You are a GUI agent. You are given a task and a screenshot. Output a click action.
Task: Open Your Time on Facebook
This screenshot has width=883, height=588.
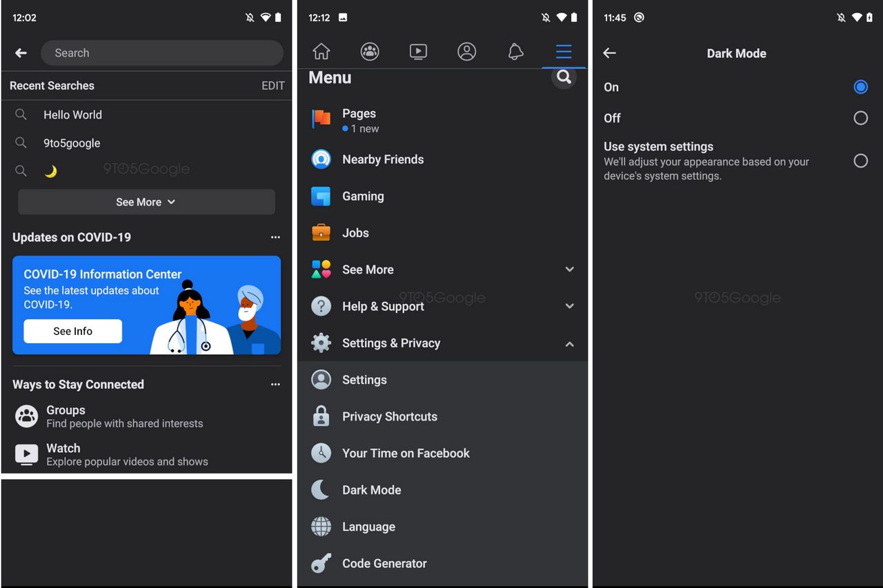click(x=406, y=453)
